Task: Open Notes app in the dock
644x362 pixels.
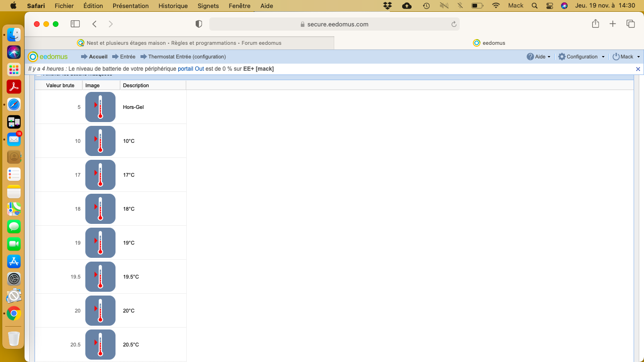Action: pos(14,191)
